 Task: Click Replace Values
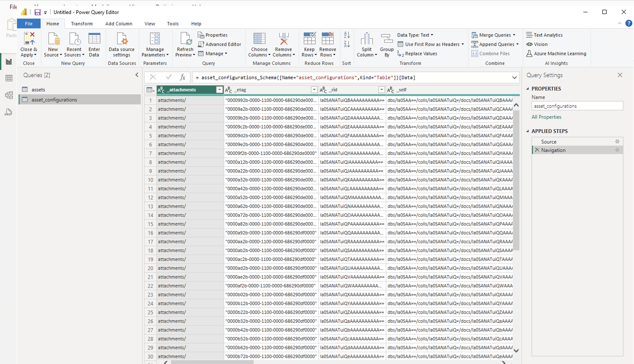tap(417, 53)
